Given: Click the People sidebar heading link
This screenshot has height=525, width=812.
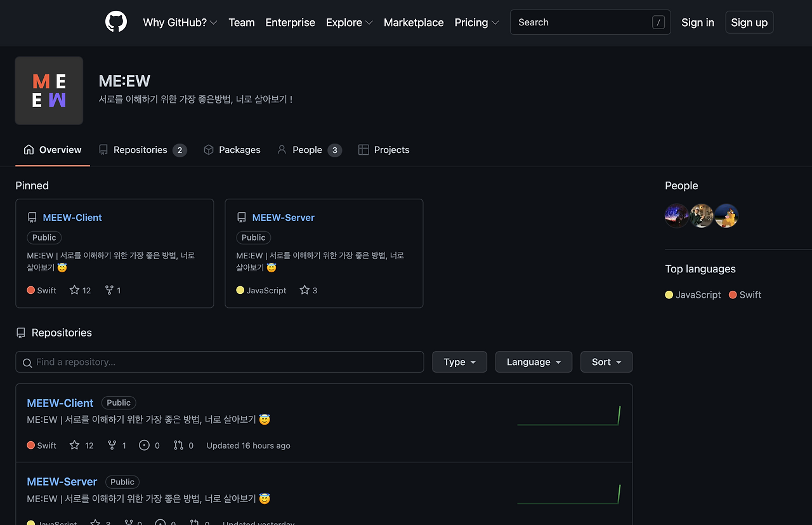Looking at the screenshot, I should 681,185.
